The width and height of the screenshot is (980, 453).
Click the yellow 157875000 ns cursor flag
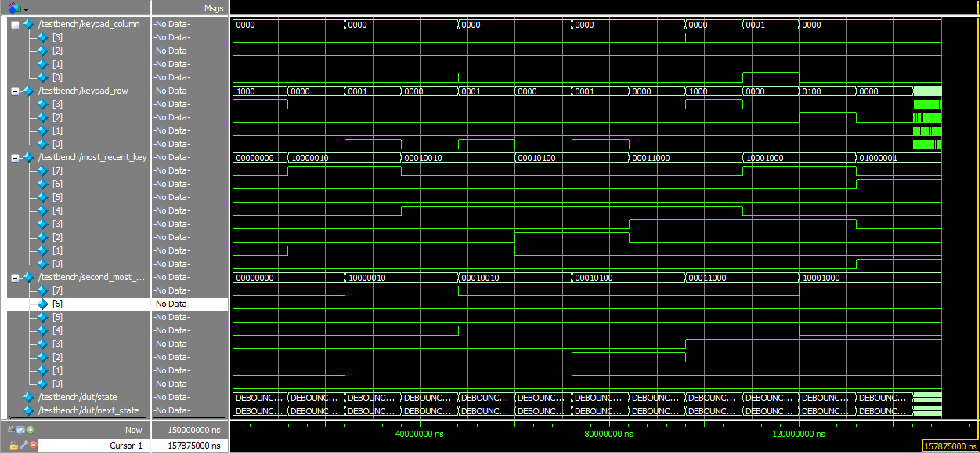click(x=950, y=446)
